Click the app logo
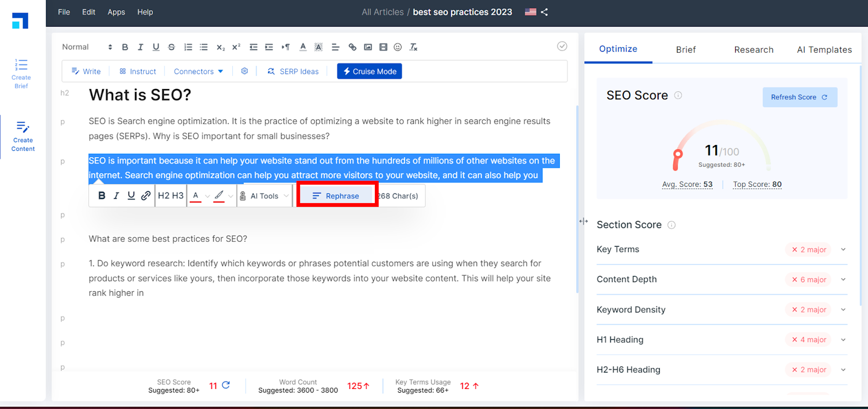Image resolution: width=868 pixels, height=409 pixels. [x=20, y=21]
